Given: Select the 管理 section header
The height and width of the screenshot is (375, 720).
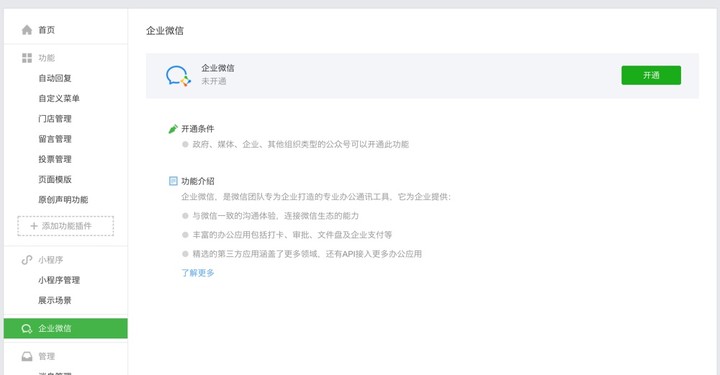Looking at the screenshot, I should tap(46, 356).
